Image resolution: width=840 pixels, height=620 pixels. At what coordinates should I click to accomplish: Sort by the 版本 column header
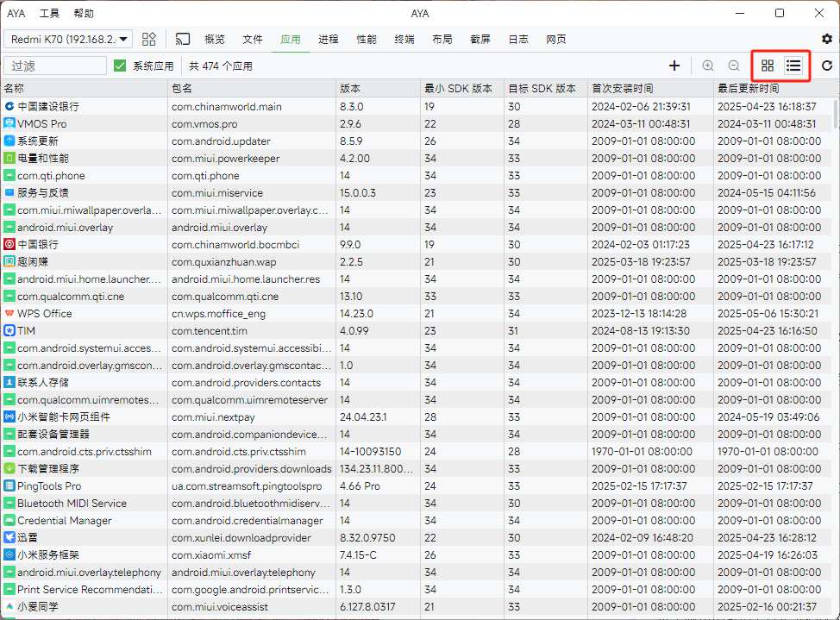(x=379, y=89)
